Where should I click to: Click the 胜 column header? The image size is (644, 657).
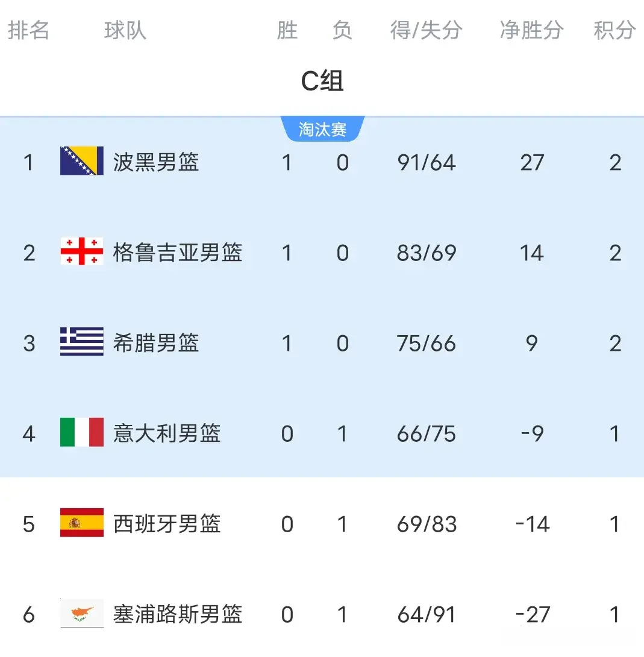(x=287, y=30)
